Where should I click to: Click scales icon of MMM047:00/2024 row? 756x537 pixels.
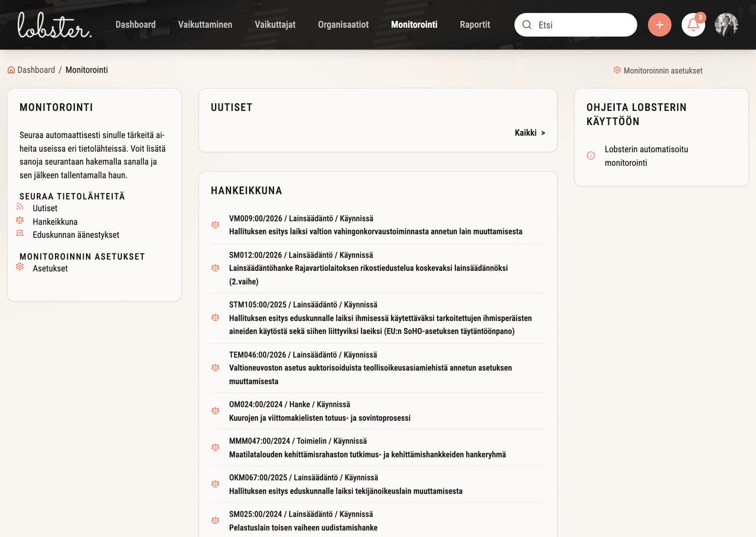pos(215,447)
